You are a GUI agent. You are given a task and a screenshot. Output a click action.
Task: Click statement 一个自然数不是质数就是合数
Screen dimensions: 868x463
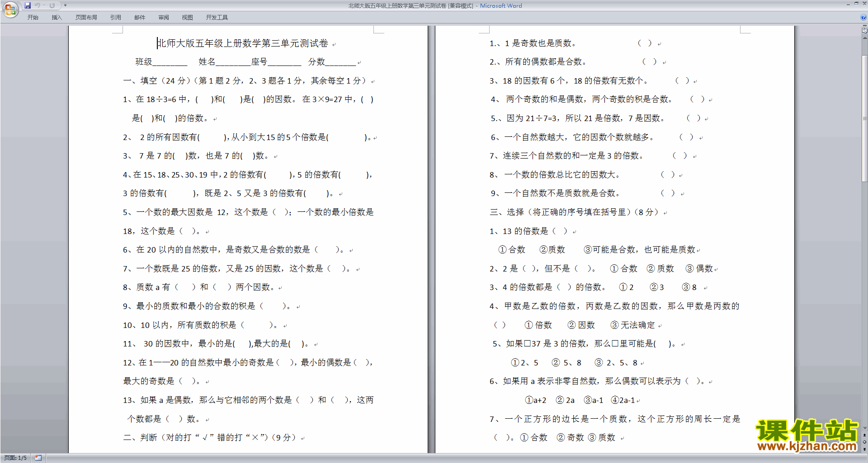[x=556, y=193]
